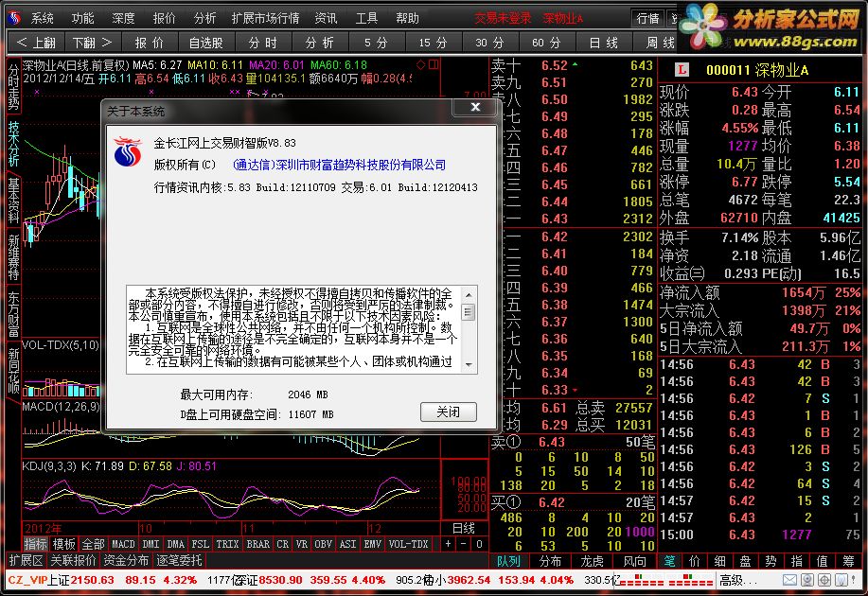The image size is (868, 596).
Task: Open the 系统 menu
Action: pos(42,18)
